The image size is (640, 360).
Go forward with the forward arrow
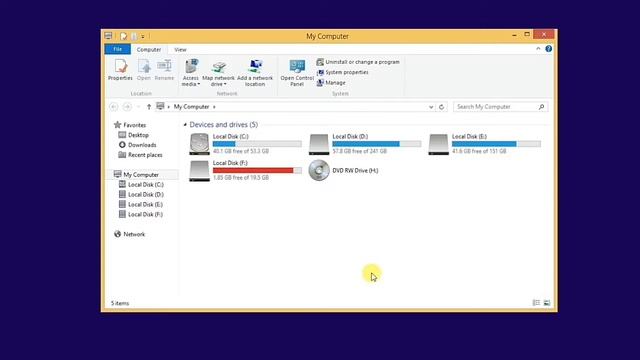127,107
